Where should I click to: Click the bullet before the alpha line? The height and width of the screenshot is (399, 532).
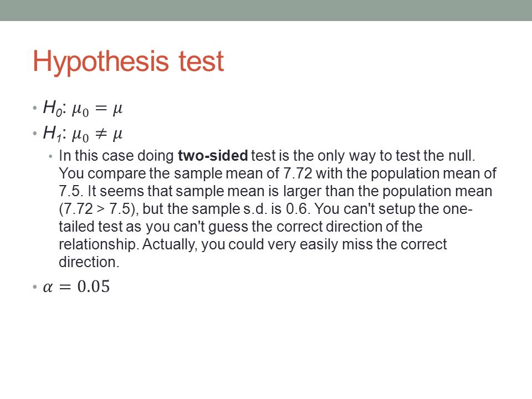[x=34, y=287]
